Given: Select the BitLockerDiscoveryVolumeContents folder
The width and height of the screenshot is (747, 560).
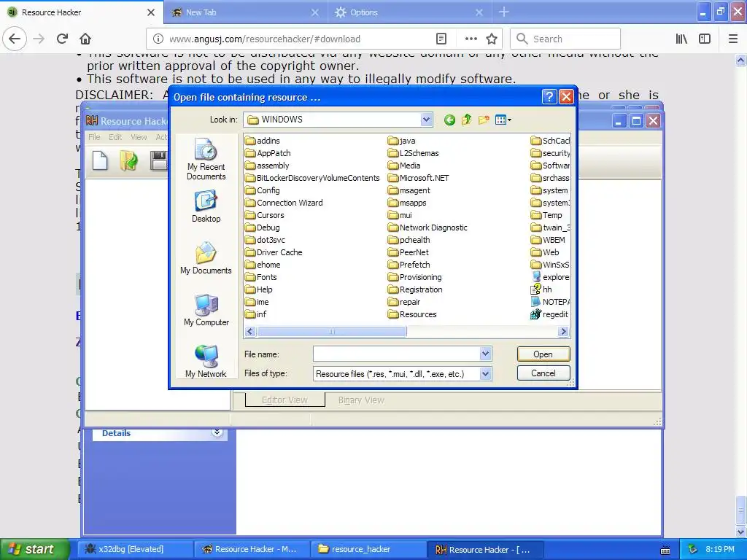Looking at the screenshot, I should coord(312,178).
